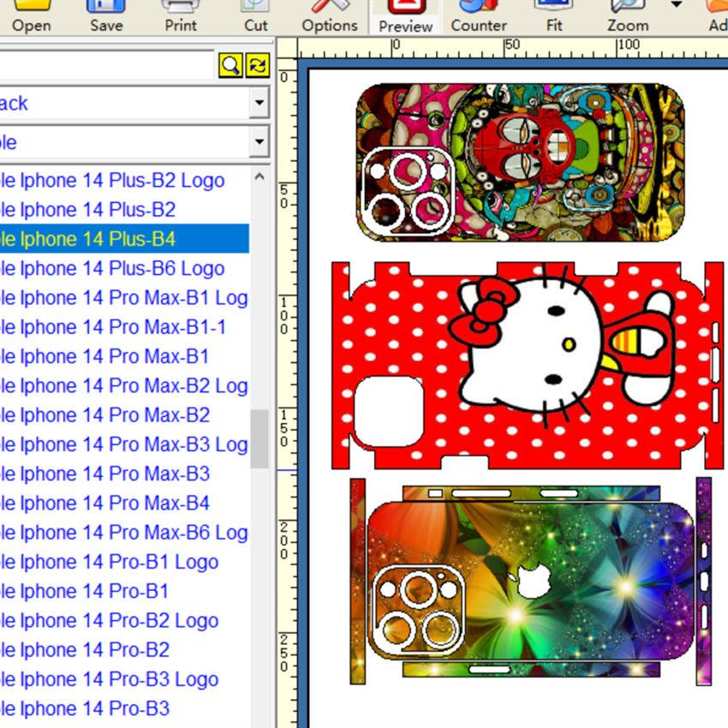Click the list scrollbar up arrow
Image resolution: width=728 pixels, height=728 pixels.
(260, 177)
